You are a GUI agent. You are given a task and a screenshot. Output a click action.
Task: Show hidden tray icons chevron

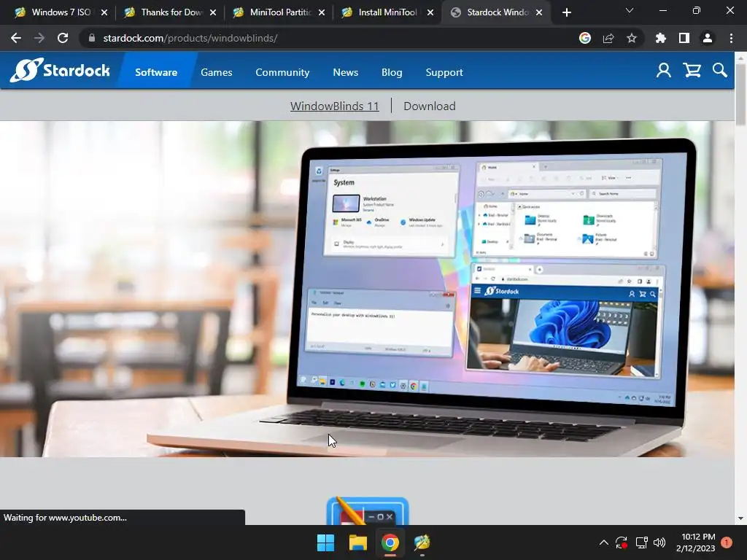tap(603, 542)
